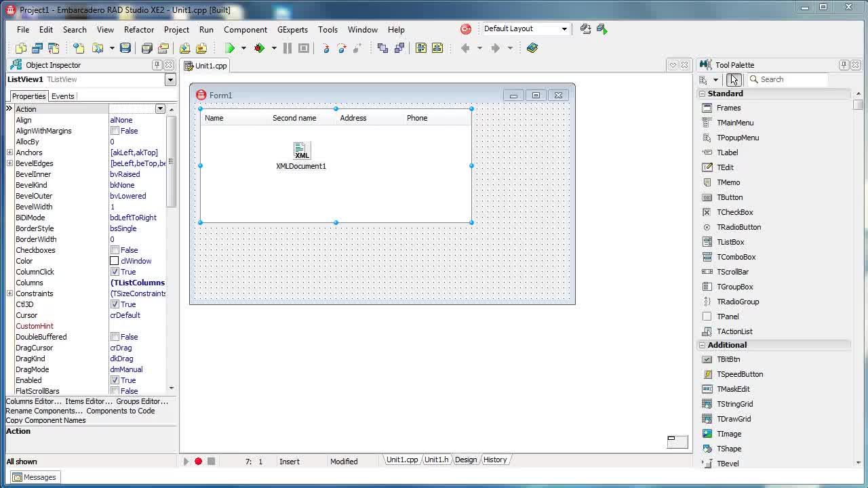This screenshot has height=488, width=868.
Task: Click the Add File to Project icon
Action: coord(185,48)
